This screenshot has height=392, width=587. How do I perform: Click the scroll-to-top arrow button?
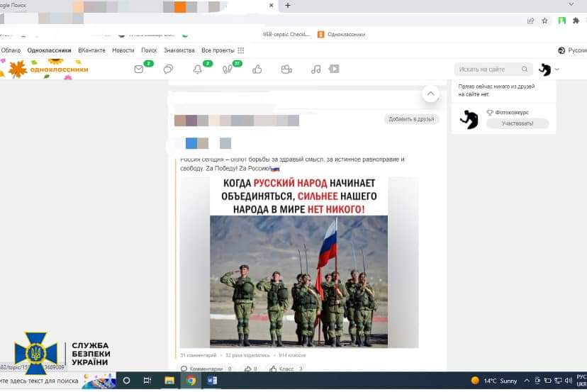point(430,93)
